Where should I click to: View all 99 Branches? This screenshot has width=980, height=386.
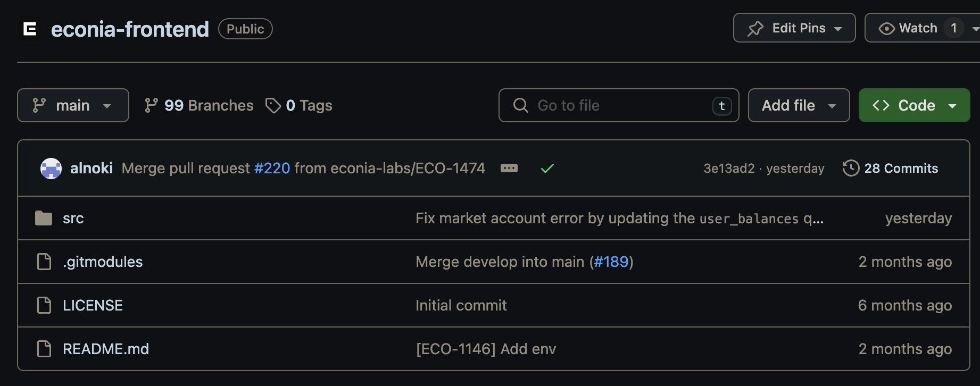coord(199,105)
